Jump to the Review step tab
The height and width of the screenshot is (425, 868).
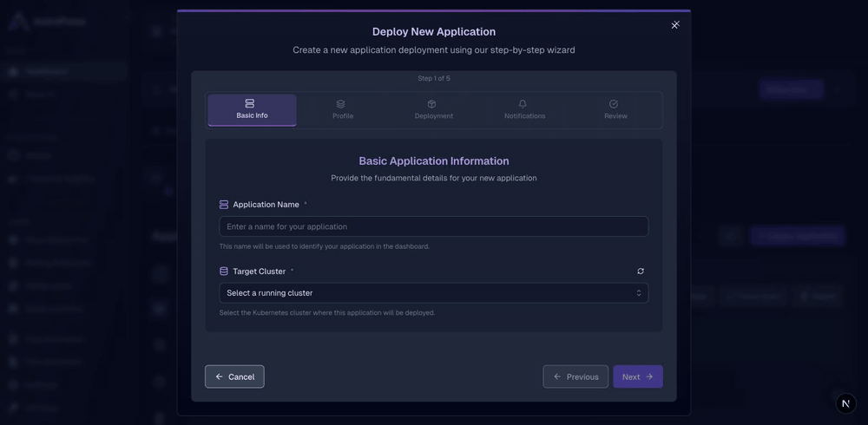(615, 110)
